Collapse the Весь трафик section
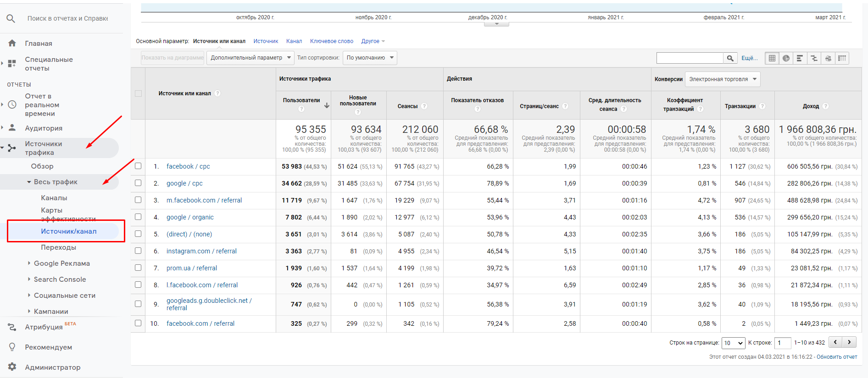868x378 pixels. point(29,182)
